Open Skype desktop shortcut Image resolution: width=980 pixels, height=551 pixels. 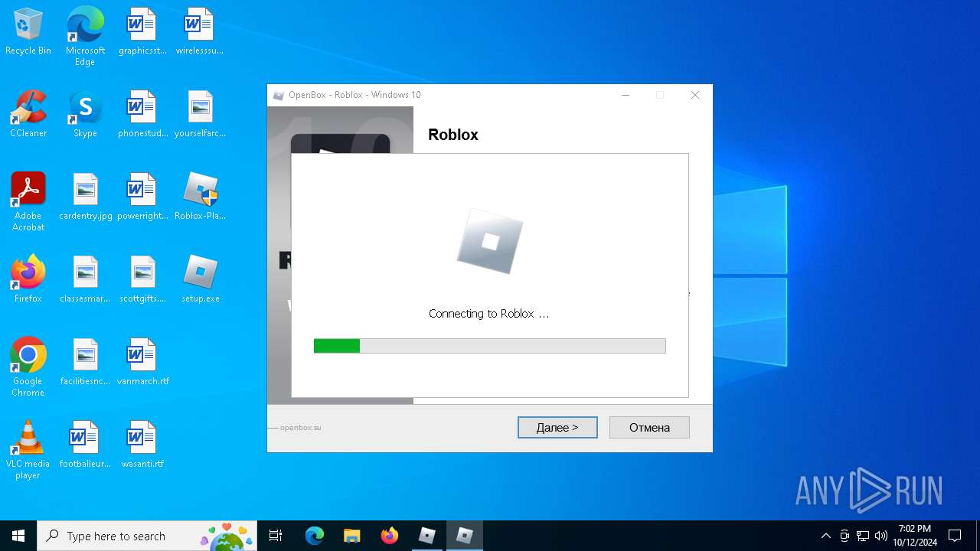[85, 114]
